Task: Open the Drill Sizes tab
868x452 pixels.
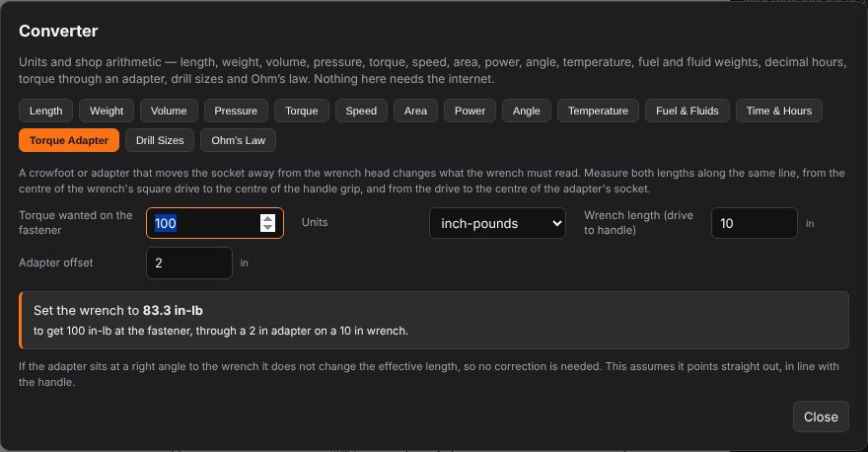Action: pos(160,140)
